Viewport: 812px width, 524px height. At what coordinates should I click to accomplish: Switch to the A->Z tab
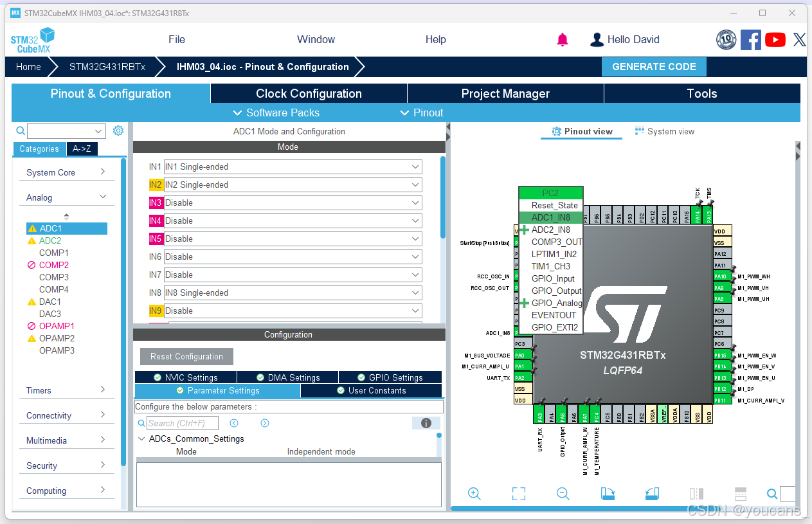[82, 149]
